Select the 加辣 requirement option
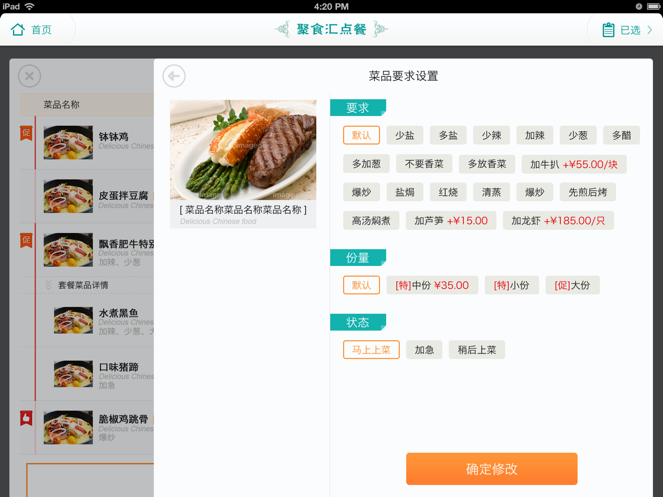 coord(535,136)
